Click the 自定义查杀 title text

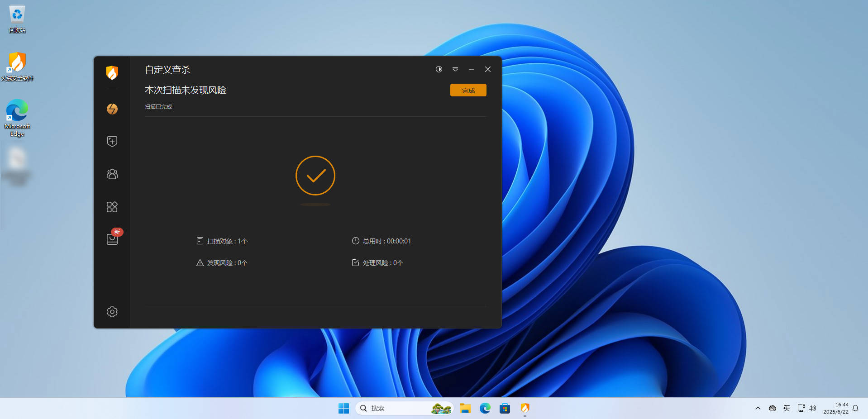[167, 70]
